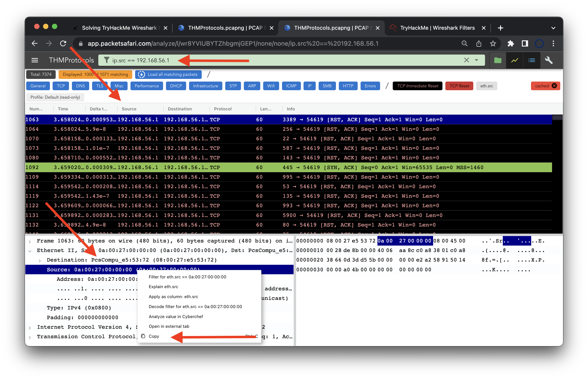Expand Transmission Control Protocol row
This screenshot has width=588, height=379.
click(x=30, y=337)
